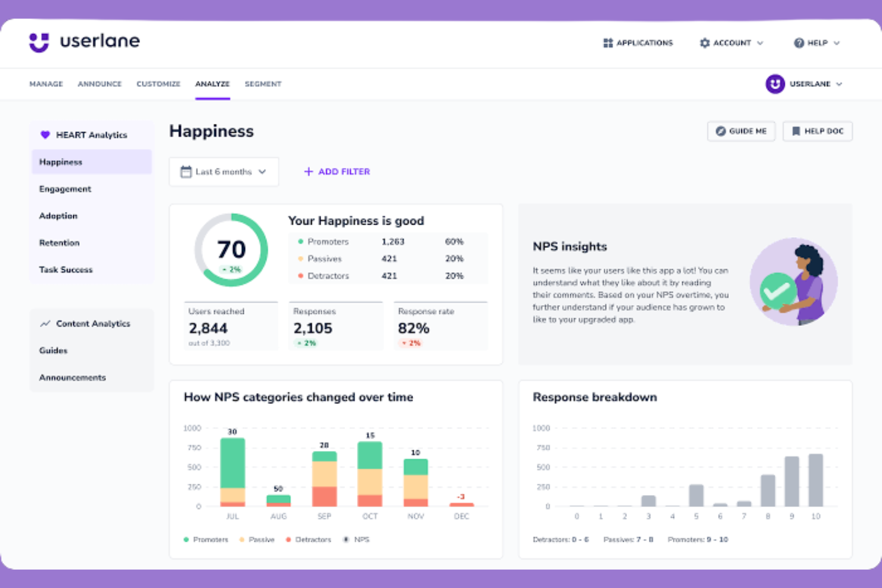Viewport: 882px width, 588px height.
Task: Click the Response rate value 82%
Action: click(x=414, y=328)
